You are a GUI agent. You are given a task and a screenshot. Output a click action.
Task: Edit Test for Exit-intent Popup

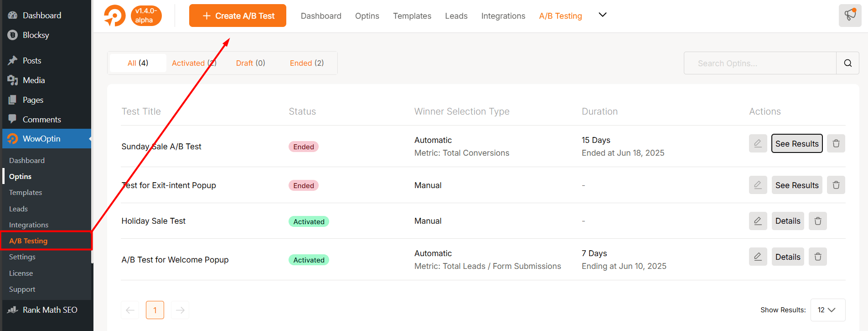[758, 185]
